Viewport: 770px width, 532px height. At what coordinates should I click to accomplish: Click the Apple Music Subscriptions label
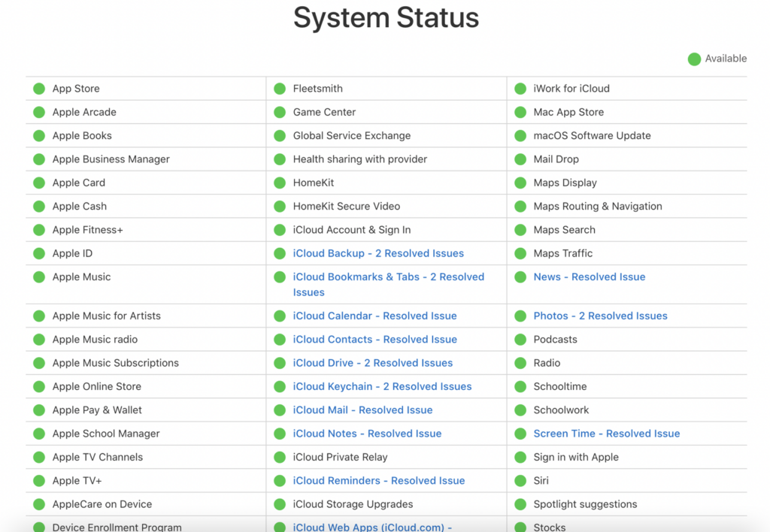click(115, 363)
